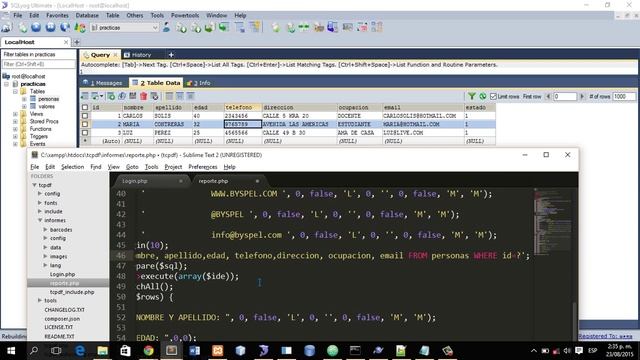This screenshot has width=640, height=360.
Task: Check the row checkbox for LUZ
Action: (x=85, y=133)
